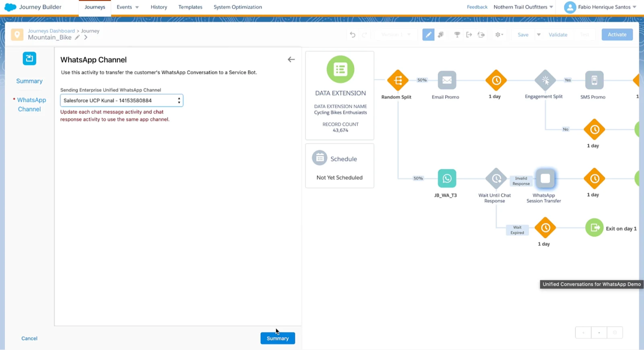Click the Yes branch label

click(568, 80)
